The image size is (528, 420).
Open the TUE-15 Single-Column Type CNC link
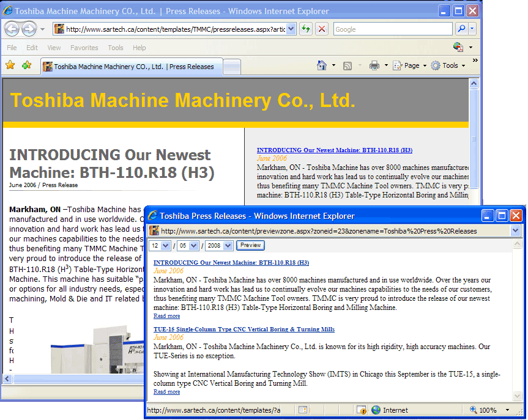point(244,329)
